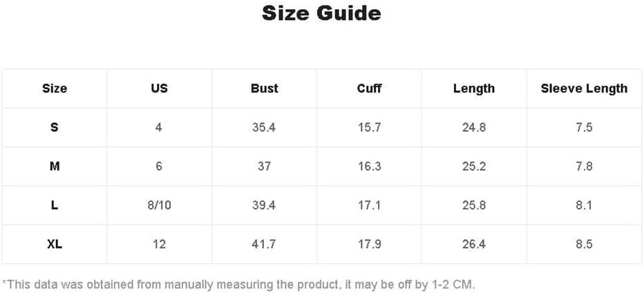Click the 35.4 bust value

coord(264,127)
